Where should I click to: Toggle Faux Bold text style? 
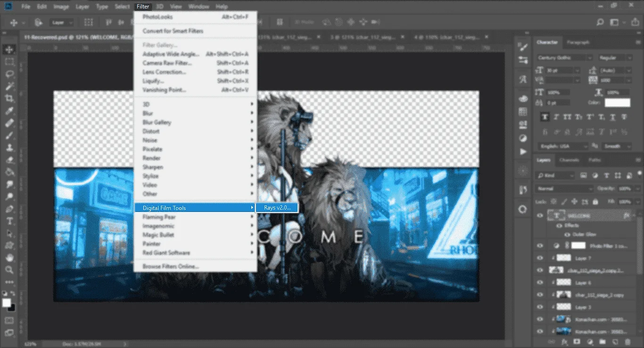coord(545,117)
